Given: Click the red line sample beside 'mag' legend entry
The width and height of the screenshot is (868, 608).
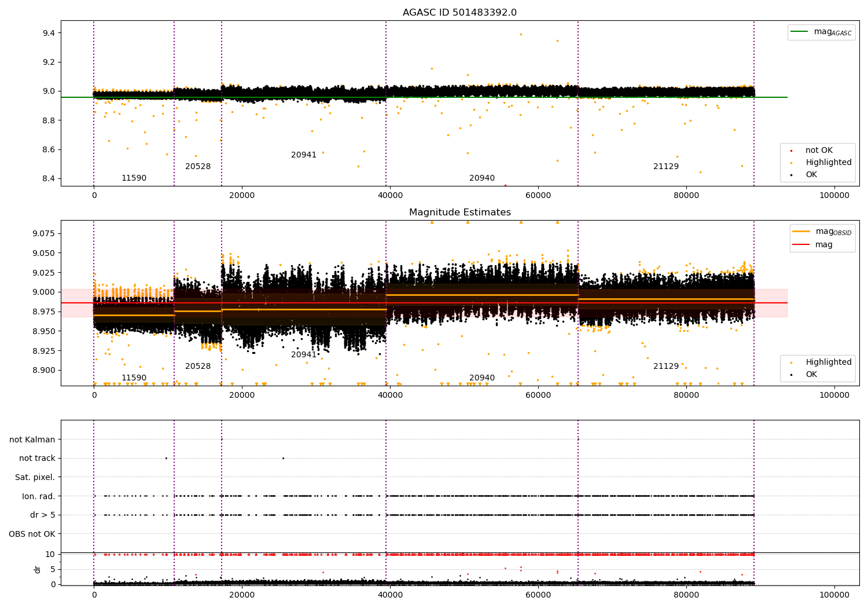Looking at the screenshot, I should click(x=801, y=244).
